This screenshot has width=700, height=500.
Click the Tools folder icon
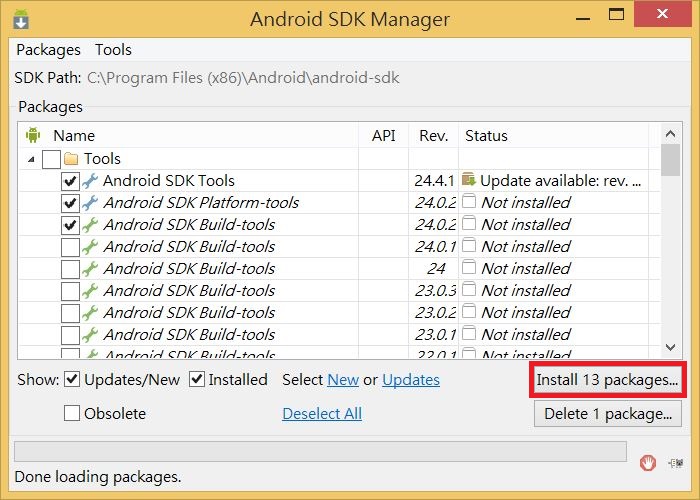click(71, 159)
